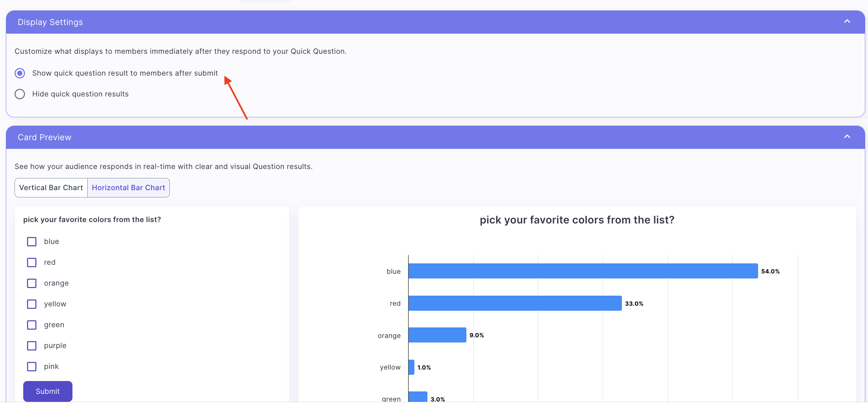The width and height of the screenshot is (868, 406).
Task: Enable the purple checkbox
Action: pyautogui.click(x=32, y=346)
